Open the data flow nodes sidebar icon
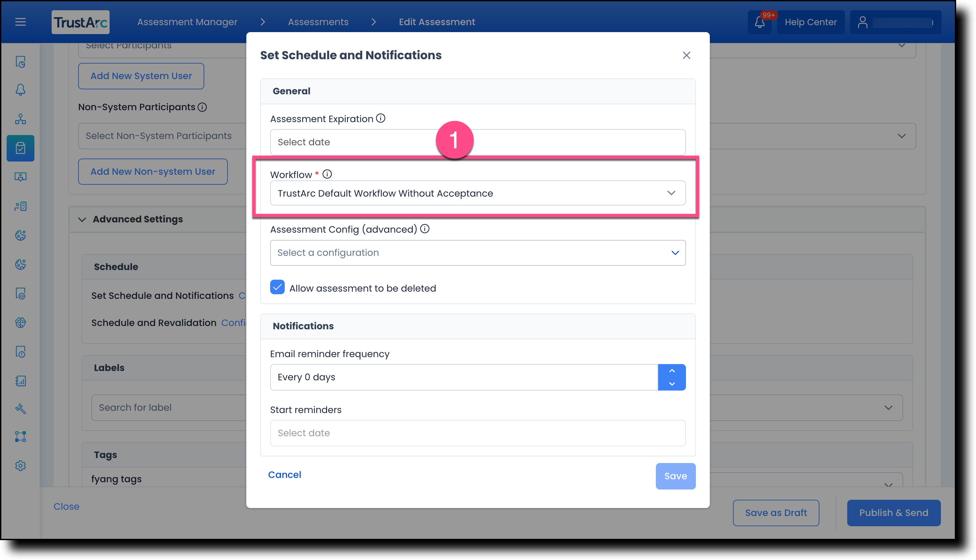The width and height of the screenshot is (976, 560). click(x=21, y=437)
